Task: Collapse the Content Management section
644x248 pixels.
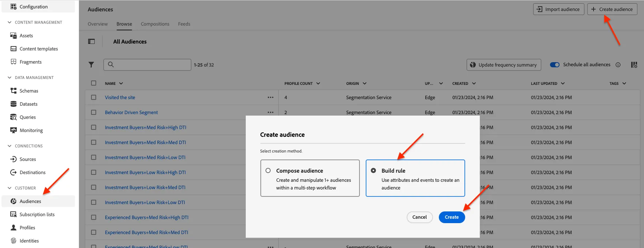Action: 10,22
